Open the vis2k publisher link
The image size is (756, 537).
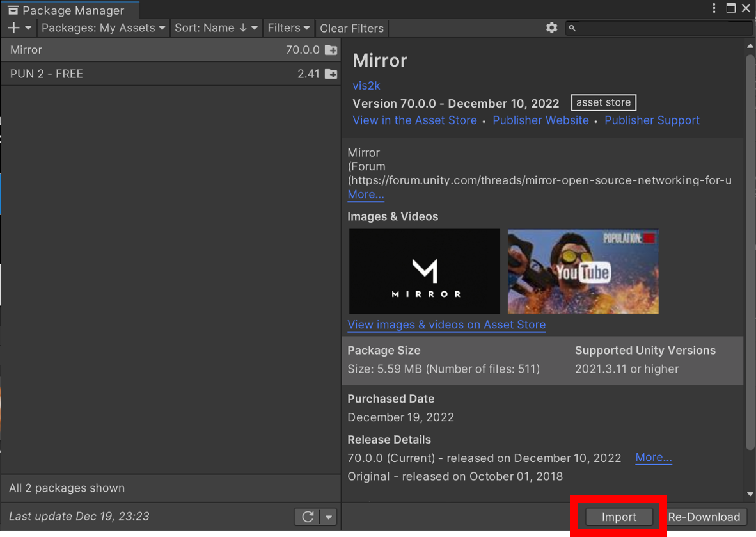[x=366, y=85]
